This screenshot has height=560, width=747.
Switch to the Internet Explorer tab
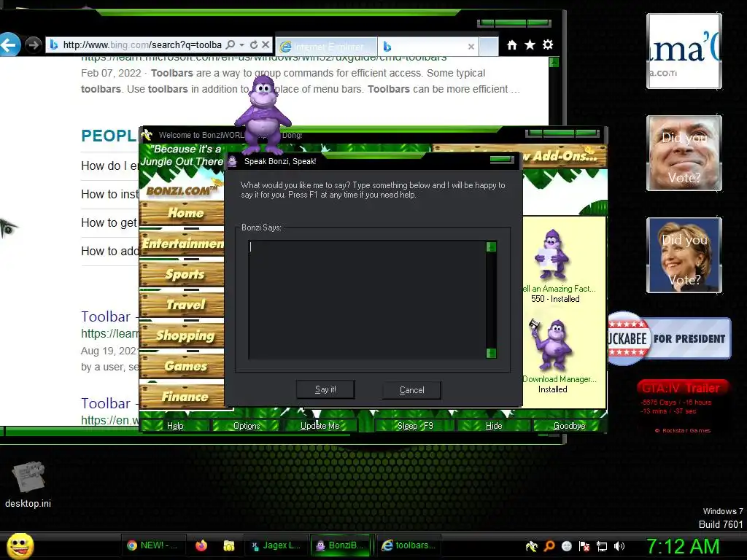point(327,47)
